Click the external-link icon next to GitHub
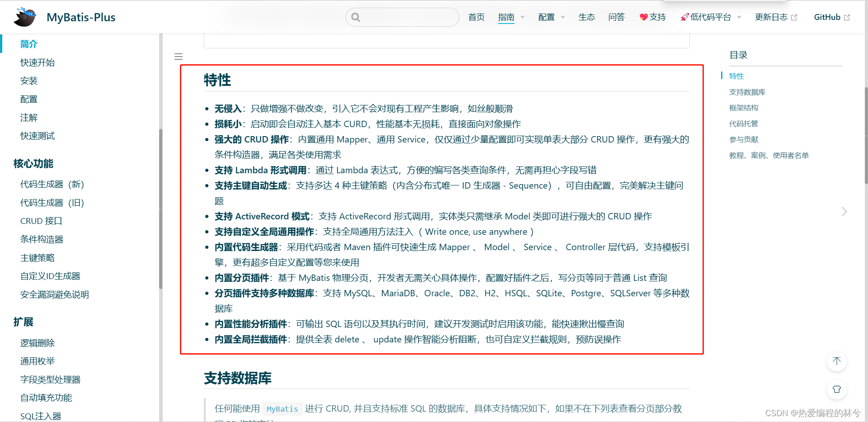Screen dimensions: 868x422 click(849, 16)
